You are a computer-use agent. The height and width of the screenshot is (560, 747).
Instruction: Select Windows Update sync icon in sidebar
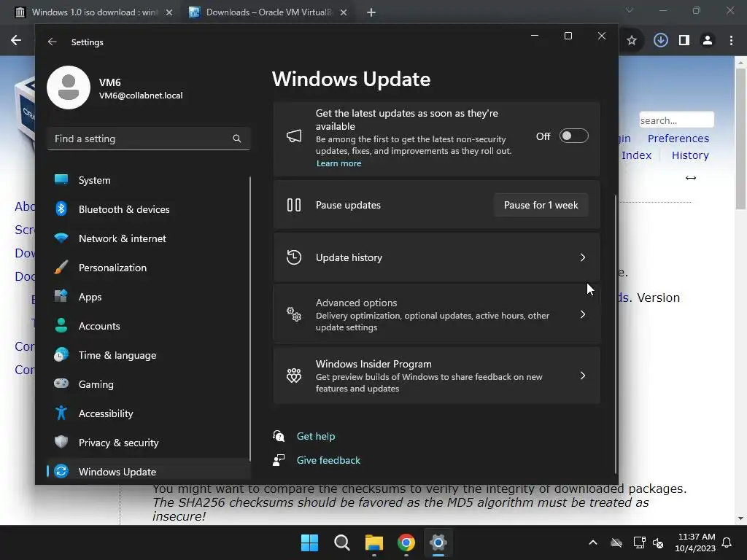point(61,471)
